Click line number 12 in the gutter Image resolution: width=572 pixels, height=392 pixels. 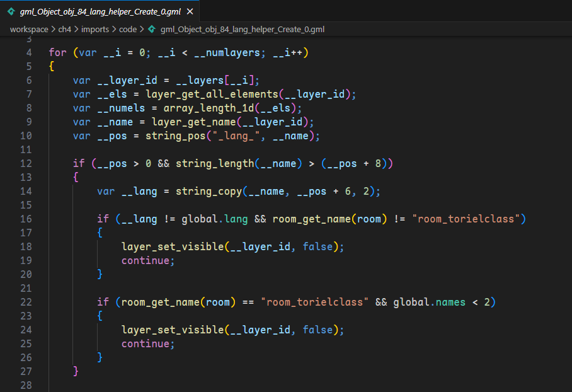tap(26, 163)
